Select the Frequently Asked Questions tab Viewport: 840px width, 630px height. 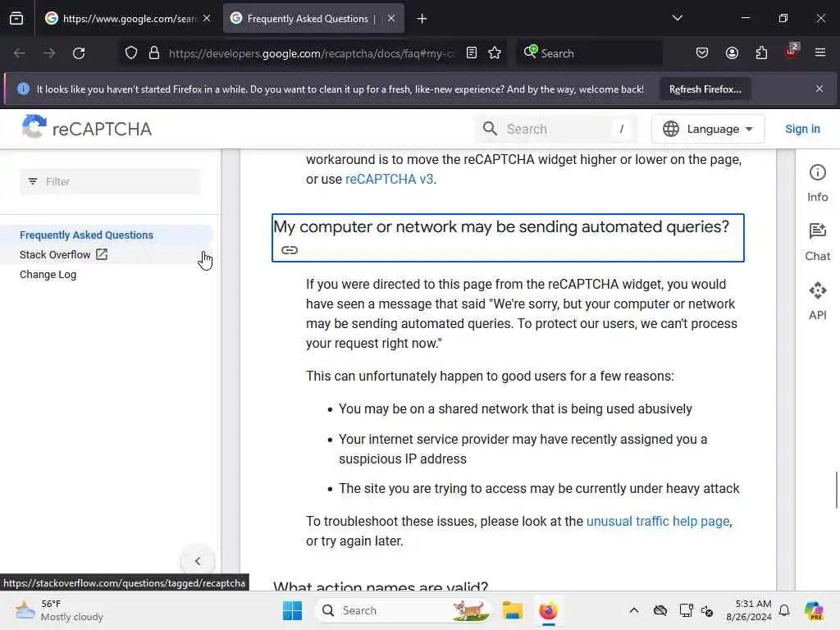tap(313, 19)
